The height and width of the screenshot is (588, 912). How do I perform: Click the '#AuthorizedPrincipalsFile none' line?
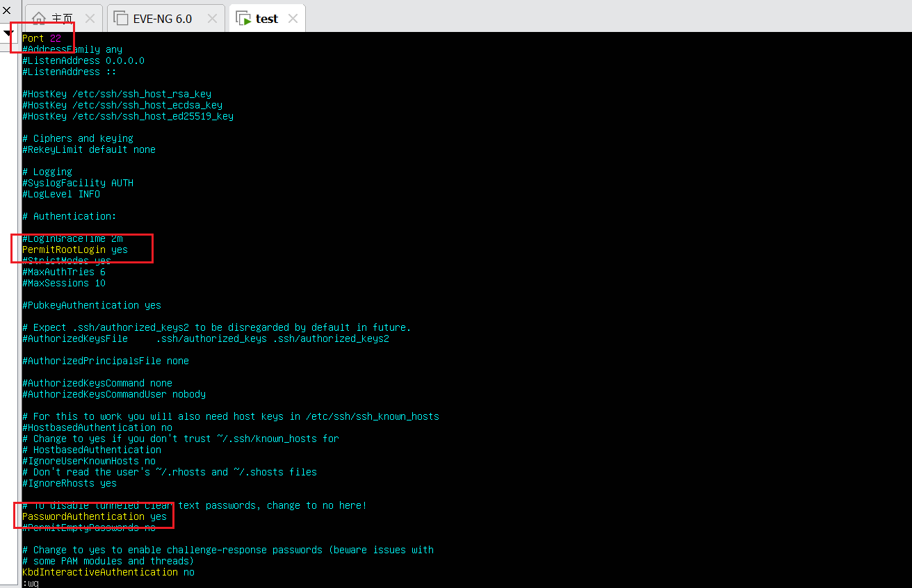tap(106, 361)
